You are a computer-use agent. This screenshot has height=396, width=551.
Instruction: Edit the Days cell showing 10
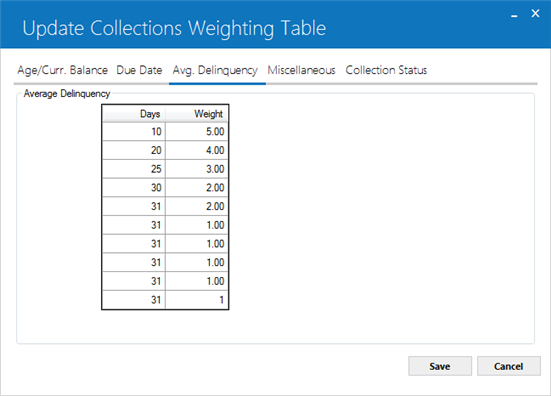click(x=134, y=132)
